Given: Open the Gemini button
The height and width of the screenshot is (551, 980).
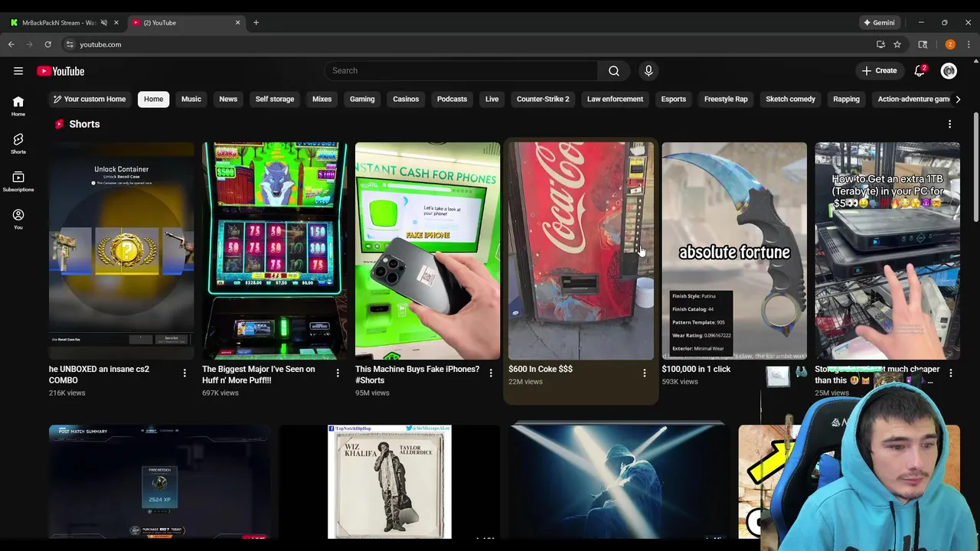Looking at the screenshot, I should point(879,22).
